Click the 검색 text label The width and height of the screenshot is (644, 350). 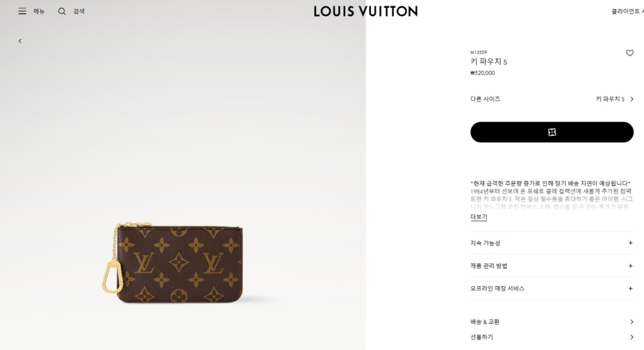pos(79,11)
